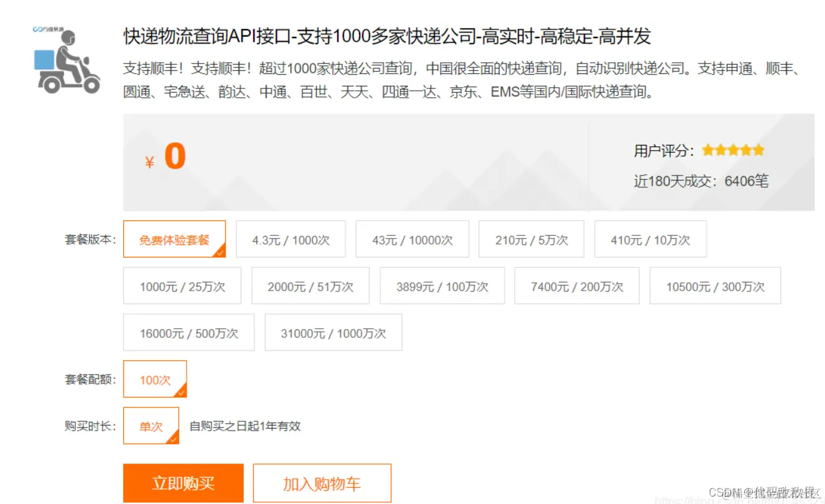
Task: Select the 16000元 / 500万次 package
Action: 189,332
